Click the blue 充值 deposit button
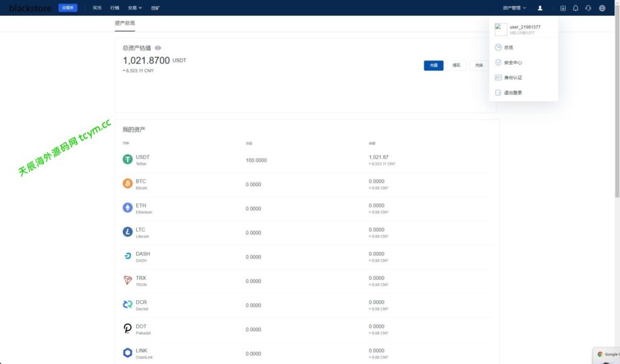This screenshot has width=620, height=364. (x=434, y=65)
